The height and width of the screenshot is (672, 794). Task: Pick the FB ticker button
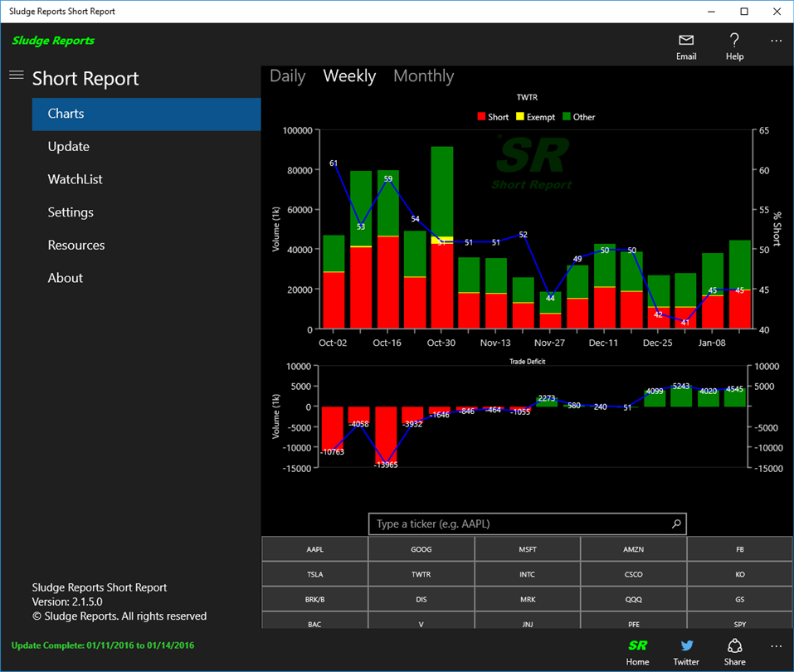(740, 549)
